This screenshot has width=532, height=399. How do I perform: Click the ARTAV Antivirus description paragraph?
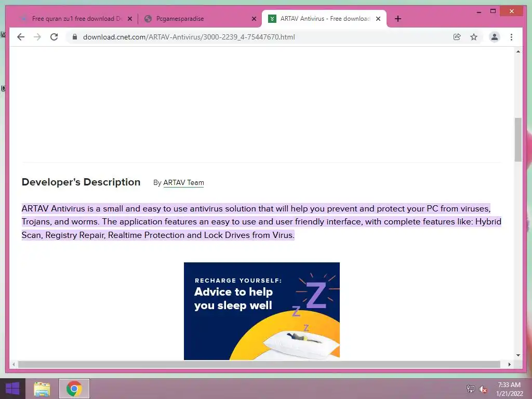coord(261,221)
